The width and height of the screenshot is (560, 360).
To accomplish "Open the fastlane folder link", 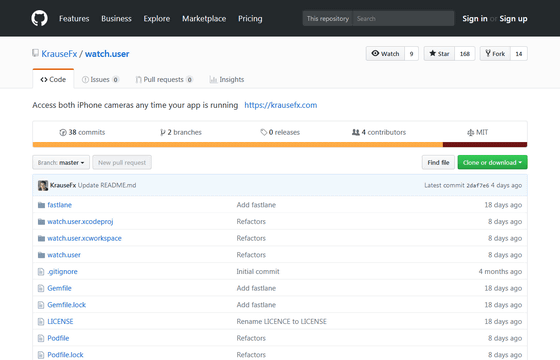I will pos(60,205).
